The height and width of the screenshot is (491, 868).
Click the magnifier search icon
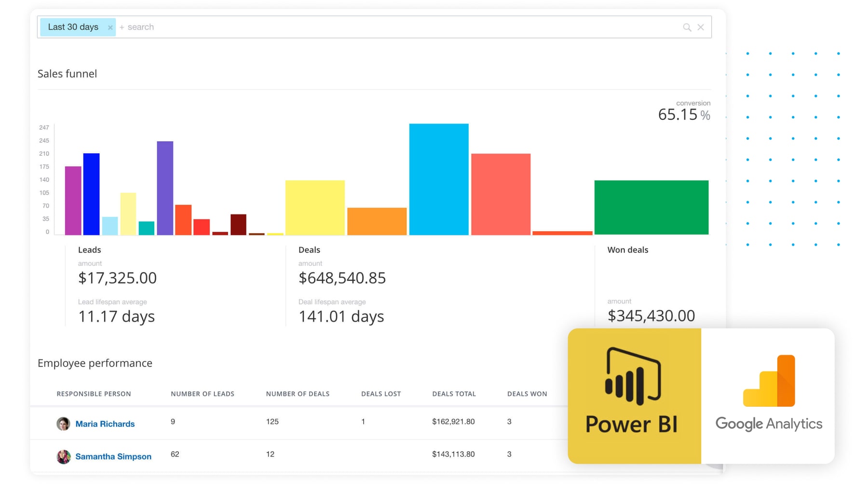(687, 27)
